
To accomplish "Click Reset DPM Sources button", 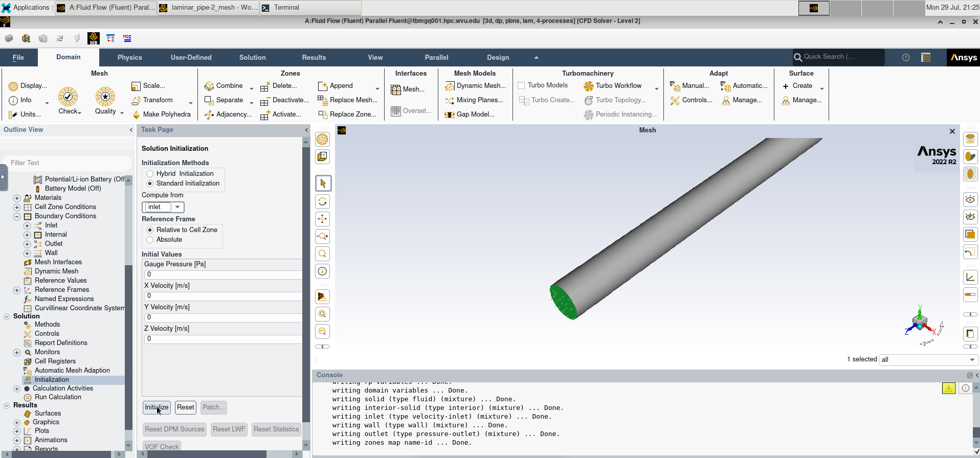I will [x=174, y=429].
